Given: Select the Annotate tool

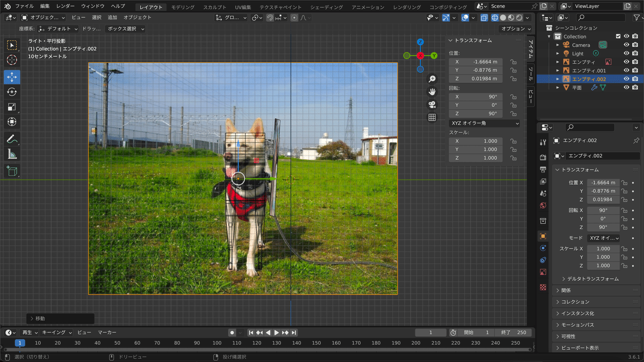Looking at the screenshot, I should (12, 139).
